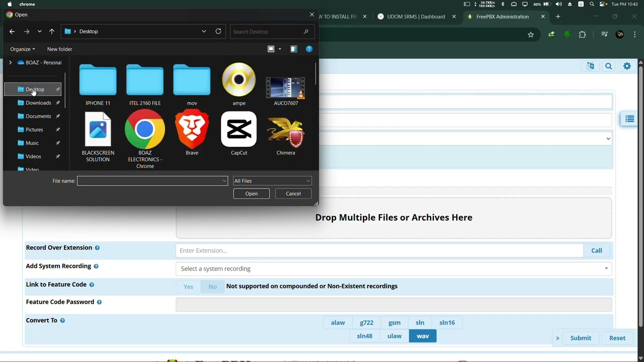644x362 pixels.
Task: Select the ampe disc file
Action: pyautogui.click(x=239, y=84)
